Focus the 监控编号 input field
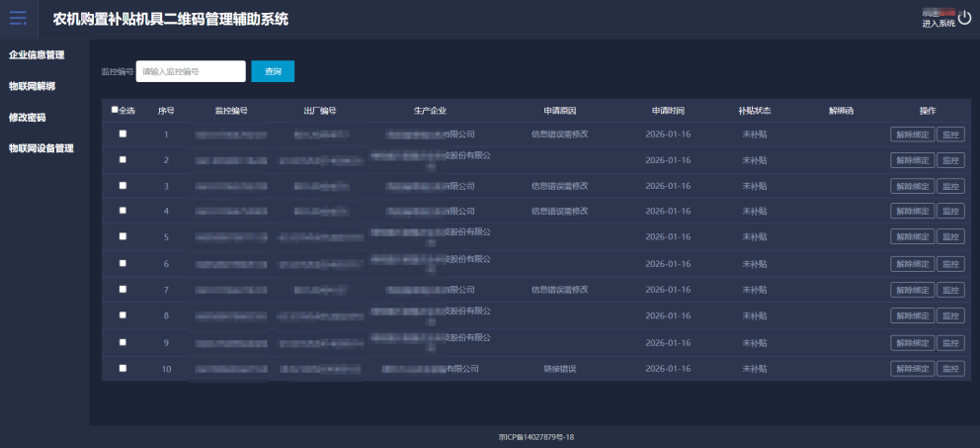Screen dimensions: 980x448 pyautogui.click(x=190, y=71)
